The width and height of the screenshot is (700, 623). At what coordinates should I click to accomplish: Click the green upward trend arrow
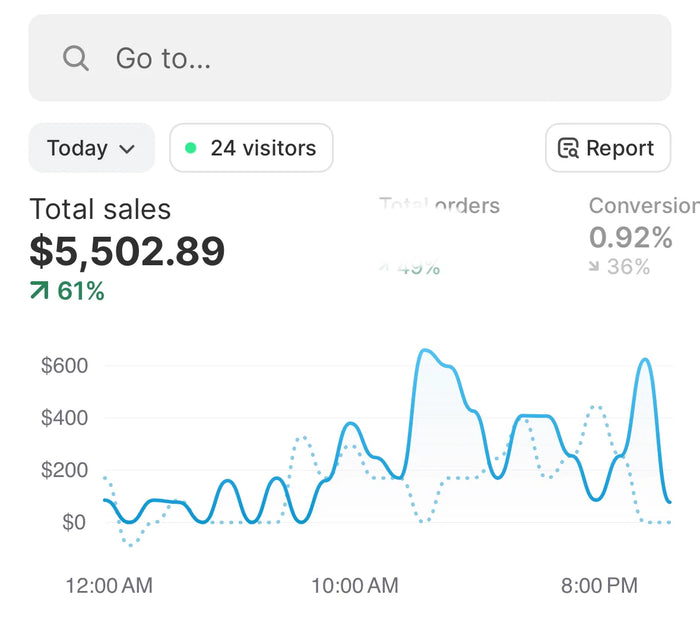coord(39,290)
